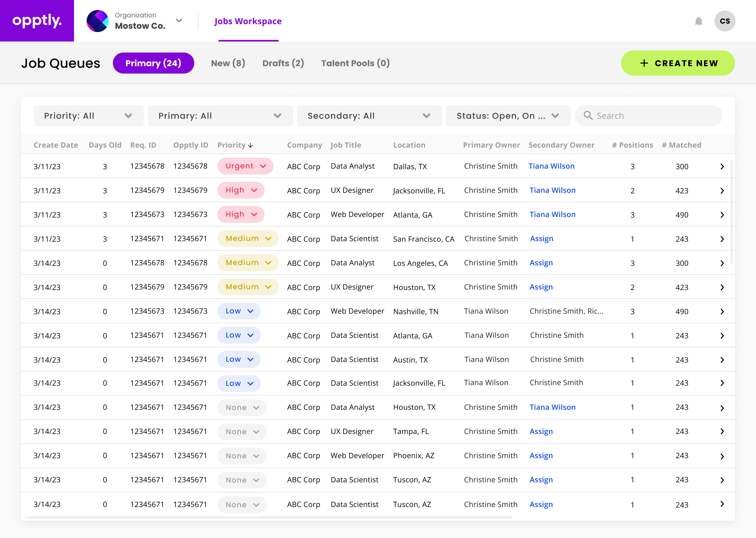
Task: Click the Mostow Co. organization logo
Action: 97,21
